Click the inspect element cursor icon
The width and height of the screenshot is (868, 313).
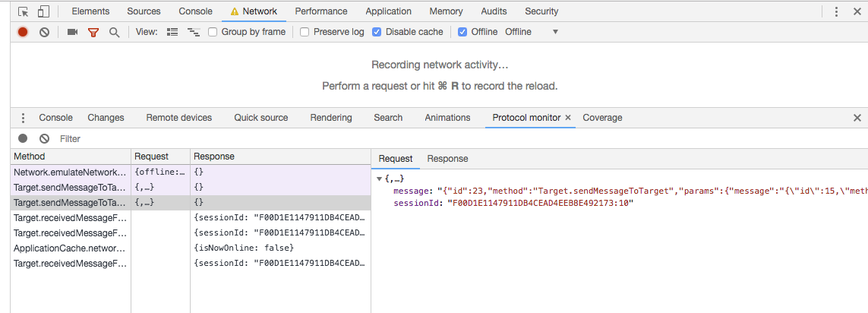[x=24, y=11]
